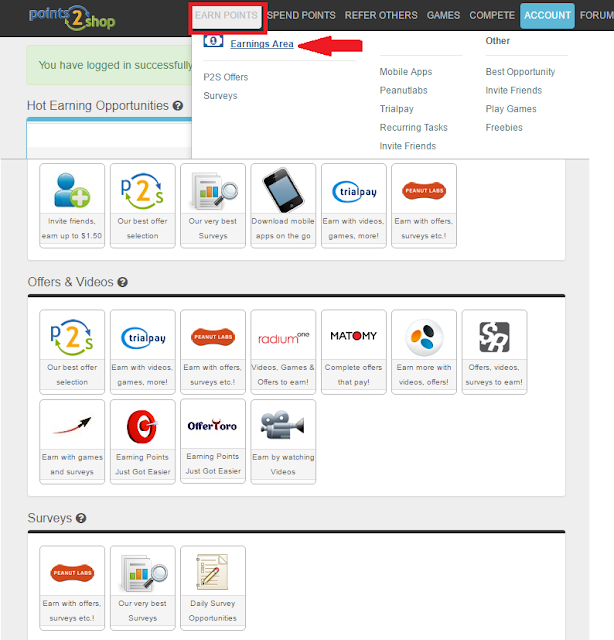Select Peanutlabs in dropdown

click(x=403, y=91)
